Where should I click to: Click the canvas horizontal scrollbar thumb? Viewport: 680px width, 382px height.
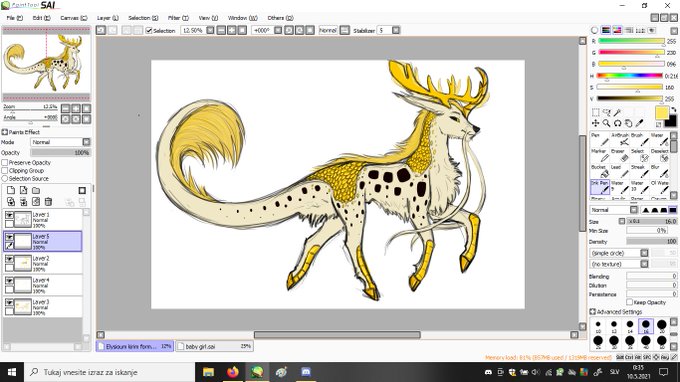(x=337, y=335)
